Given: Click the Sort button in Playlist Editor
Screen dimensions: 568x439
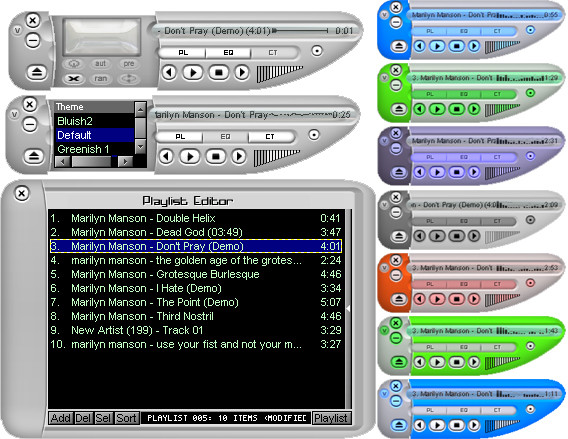Looking at the screenshot, I should tap(126, 418).
